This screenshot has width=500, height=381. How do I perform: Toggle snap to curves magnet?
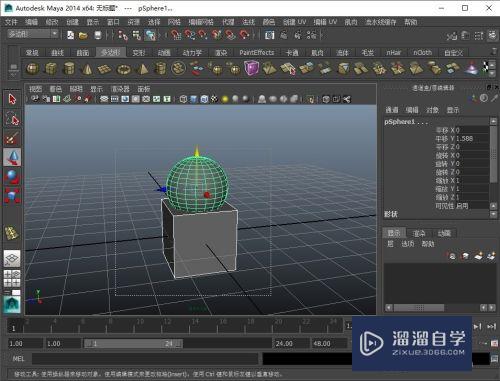(x=189, y=35)
